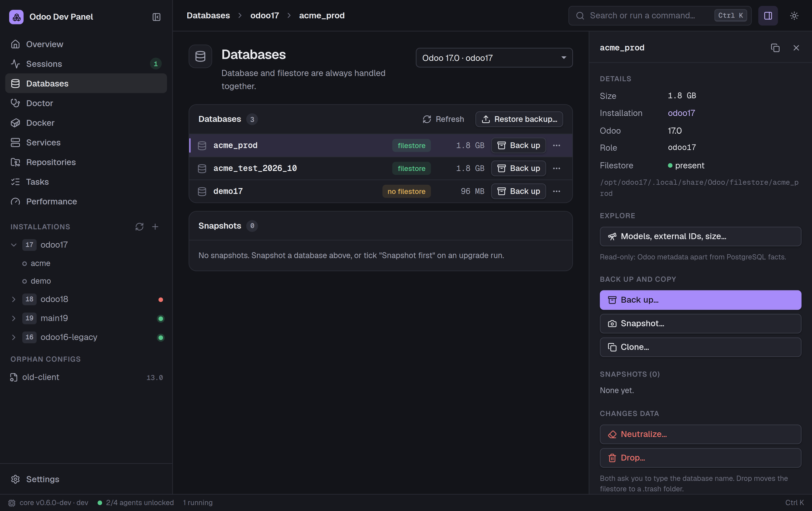This screenshot has width=812, height=511.
Task: Expand the odoo18 installation
Action: [14, 299]
